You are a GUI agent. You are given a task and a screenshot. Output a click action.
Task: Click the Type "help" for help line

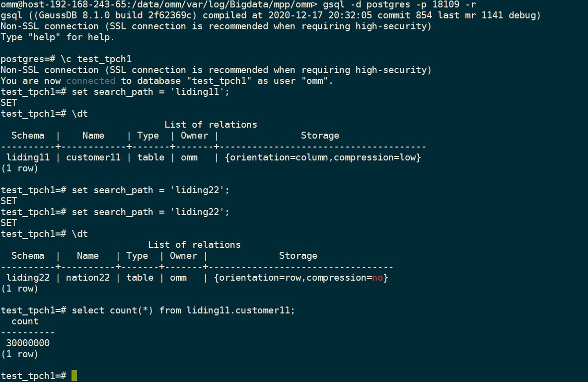click(x=58, y=37)
